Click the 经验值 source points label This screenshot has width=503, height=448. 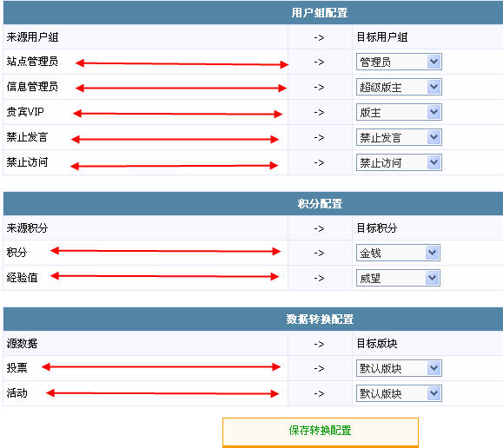click(22, 278)
